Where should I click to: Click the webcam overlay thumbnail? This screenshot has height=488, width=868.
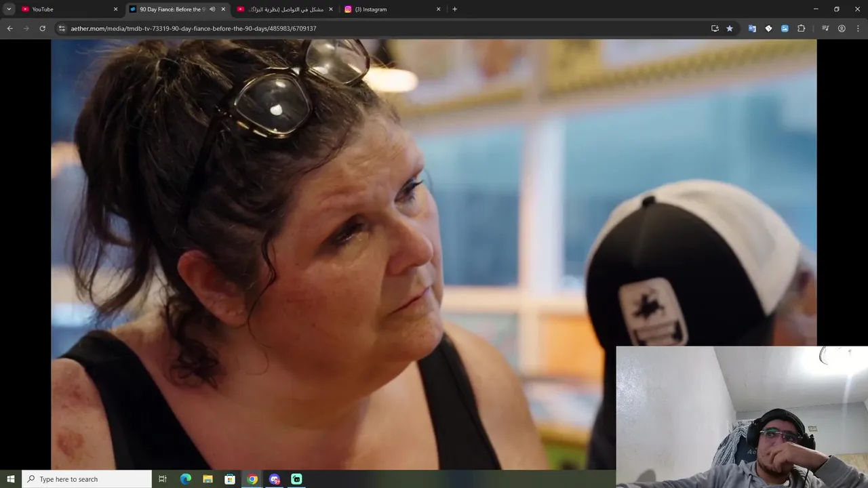coord(742,417)
